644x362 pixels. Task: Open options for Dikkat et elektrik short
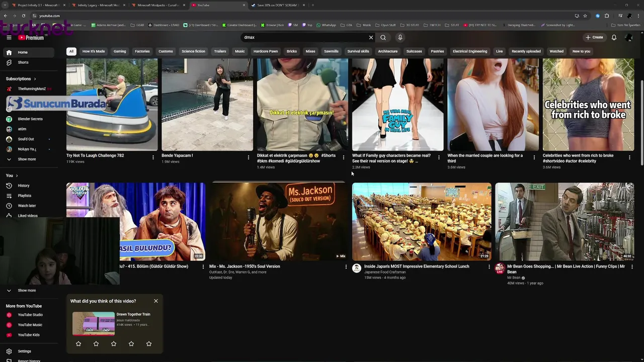click(344, 157)
